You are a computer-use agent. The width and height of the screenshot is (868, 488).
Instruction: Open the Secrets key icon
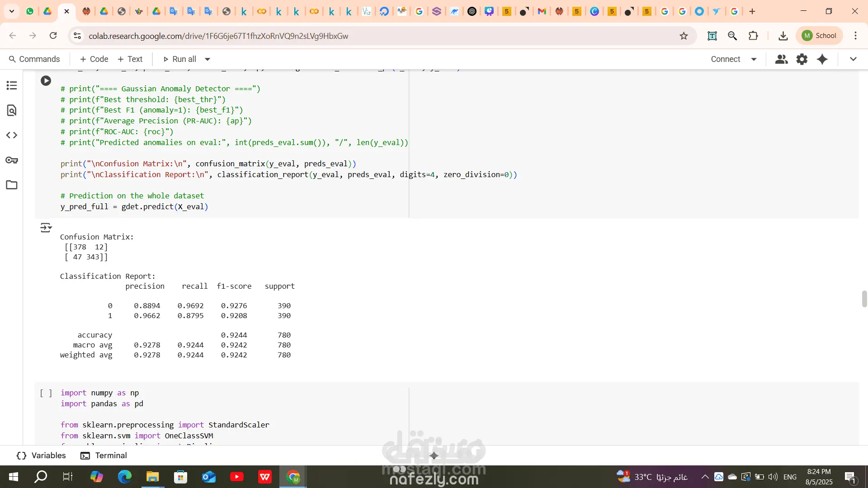coord(12,160)
